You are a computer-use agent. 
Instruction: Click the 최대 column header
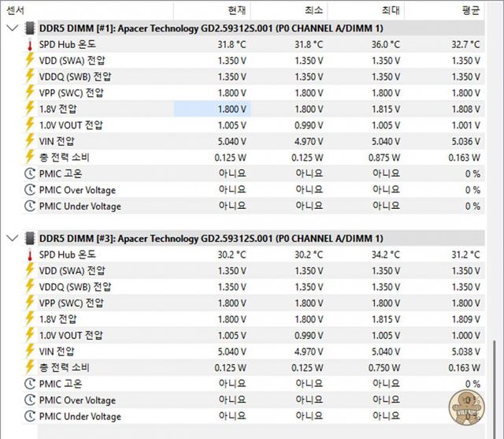390,9
